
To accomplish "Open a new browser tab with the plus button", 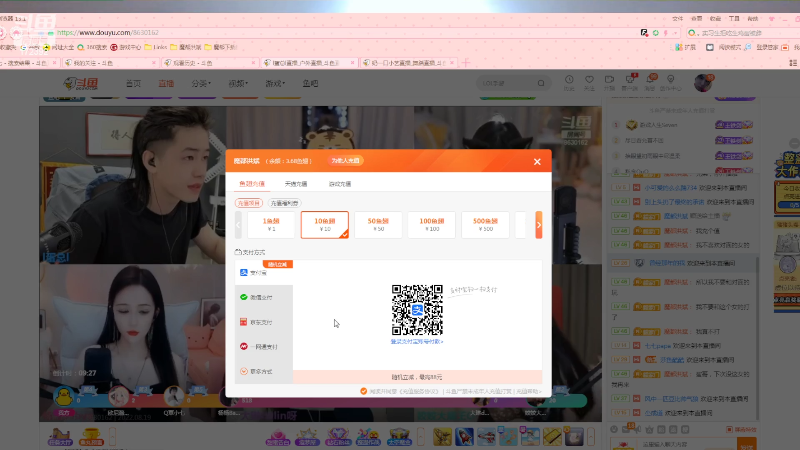I will point(465,63).
